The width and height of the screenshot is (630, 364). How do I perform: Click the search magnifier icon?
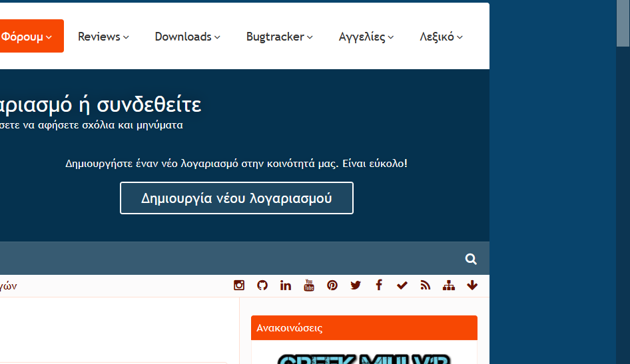pos(471,259)
